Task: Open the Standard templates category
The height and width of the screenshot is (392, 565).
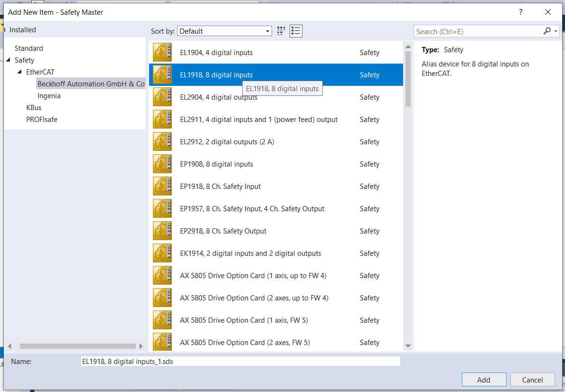Action: click(x=28, y=48)
